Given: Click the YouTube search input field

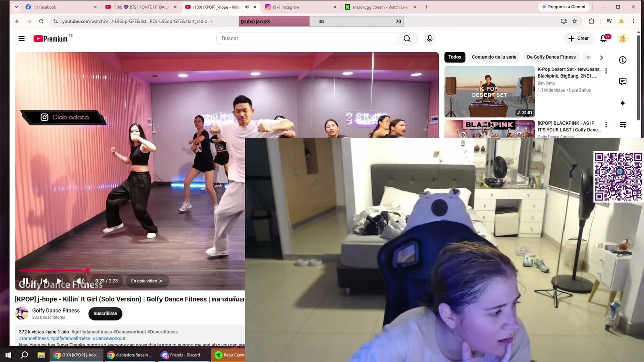Looking at the screenshot, I should click(306, 39).
